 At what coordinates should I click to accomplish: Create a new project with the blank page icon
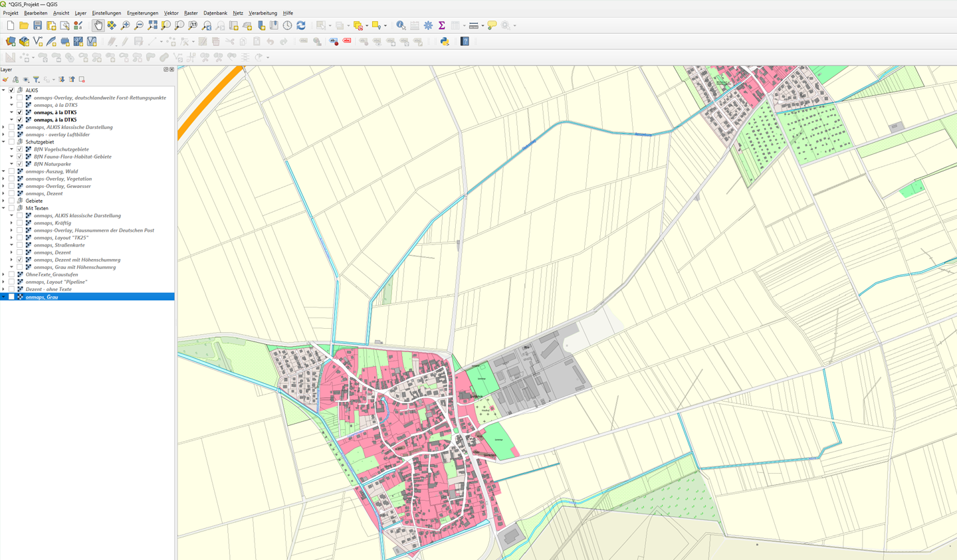10,25
